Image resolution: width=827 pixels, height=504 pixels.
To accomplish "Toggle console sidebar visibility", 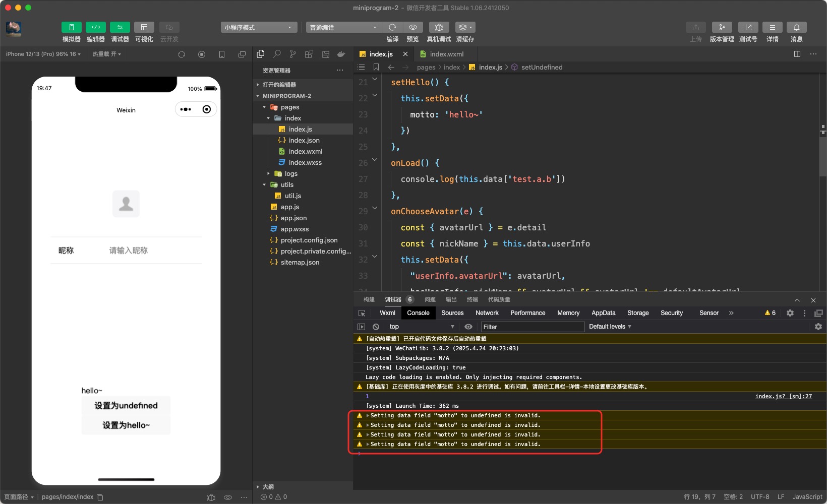I will 361,327.
